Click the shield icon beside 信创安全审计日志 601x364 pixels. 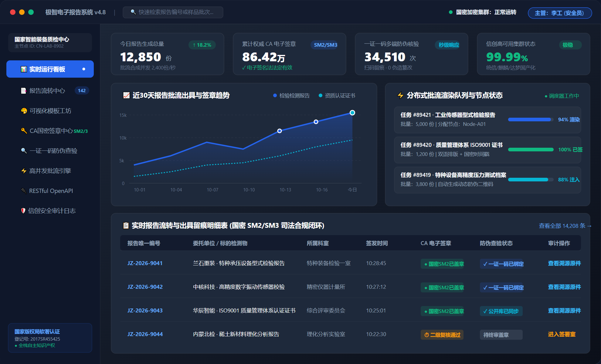[x=23, y=211]
